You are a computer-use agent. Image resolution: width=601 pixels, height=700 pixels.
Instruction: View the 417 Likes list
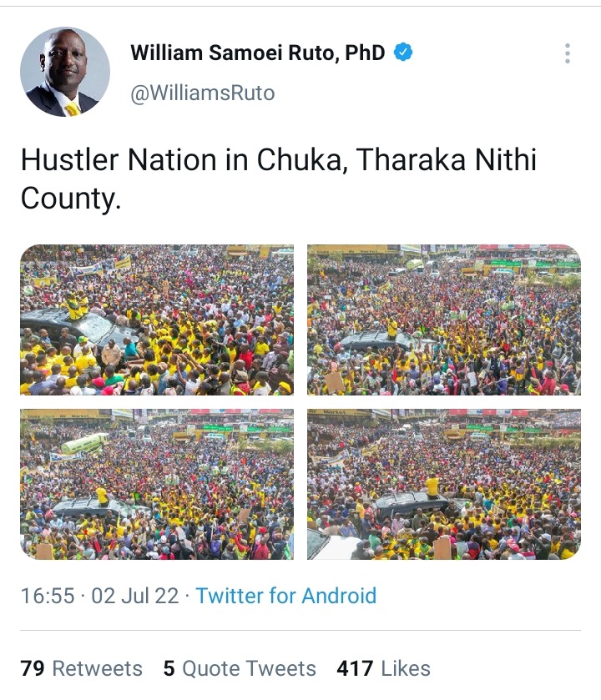click(x=383, y=668)
